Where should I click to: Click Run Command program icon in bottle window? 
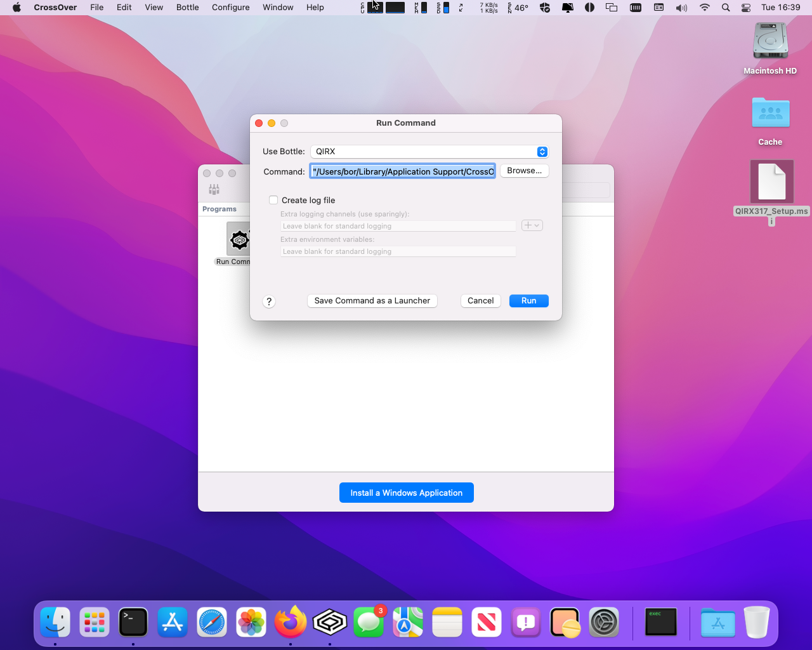point(239,244)
